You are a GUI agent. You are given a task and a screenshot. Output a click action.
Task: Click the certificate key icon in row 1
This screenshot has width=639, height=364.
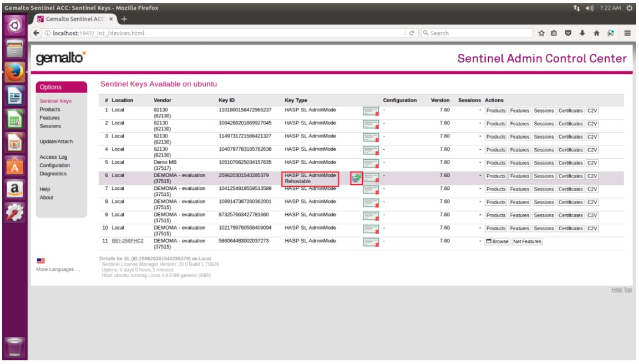click(371, 111)
